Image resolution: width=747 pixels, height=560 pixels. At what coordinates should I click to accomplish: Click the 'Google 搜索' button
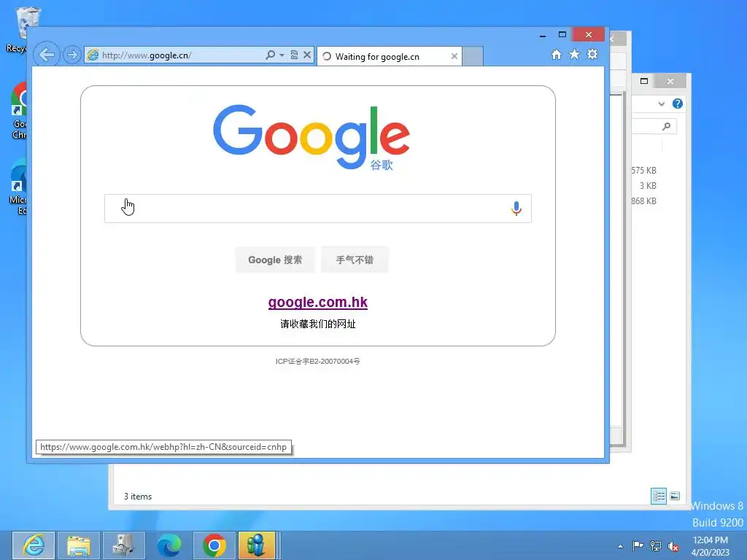point(275,260)
